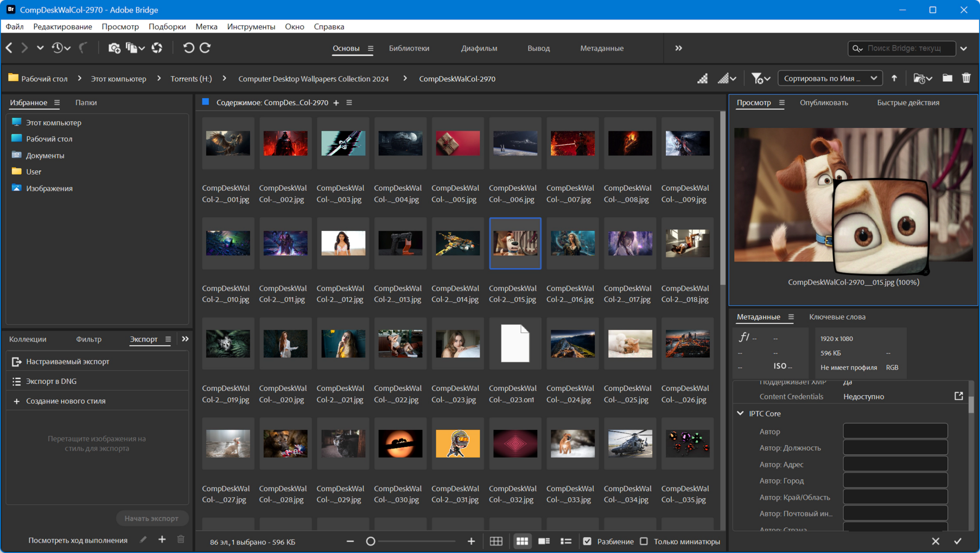Switch to thumbnails view icon

click(x=522, y=541)
